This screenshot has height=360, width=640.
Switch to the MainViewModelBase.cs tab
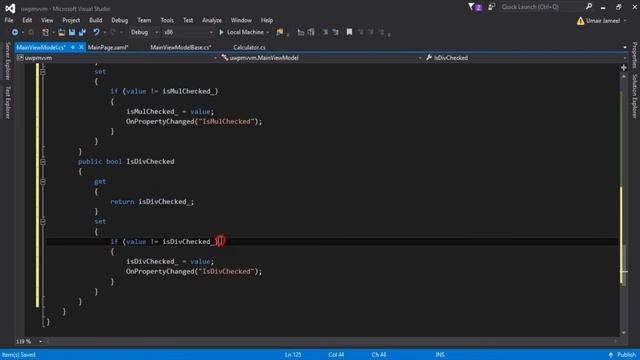coord(180,47)
